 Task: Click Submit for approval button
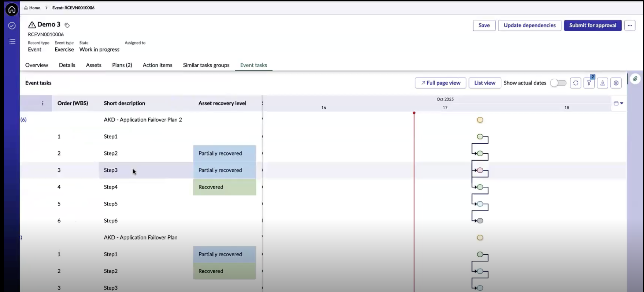(x=593, y=25)
